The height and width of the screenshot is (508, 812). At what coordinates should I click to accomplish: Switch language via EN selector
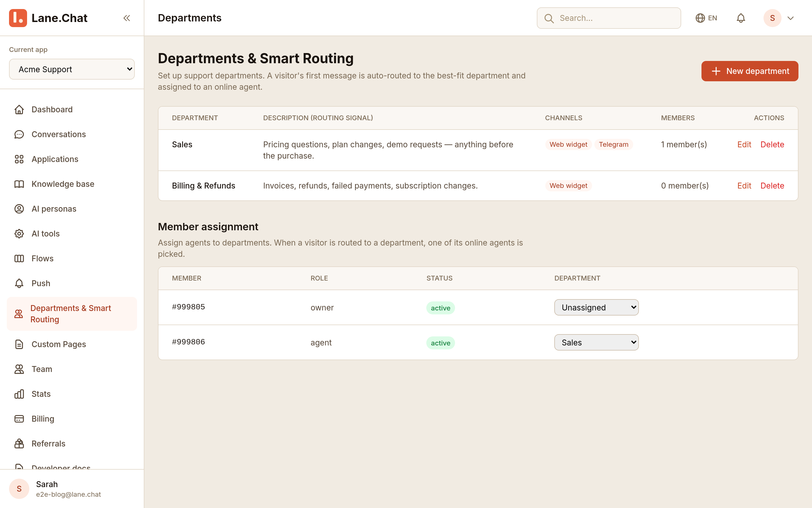[706, 18]
